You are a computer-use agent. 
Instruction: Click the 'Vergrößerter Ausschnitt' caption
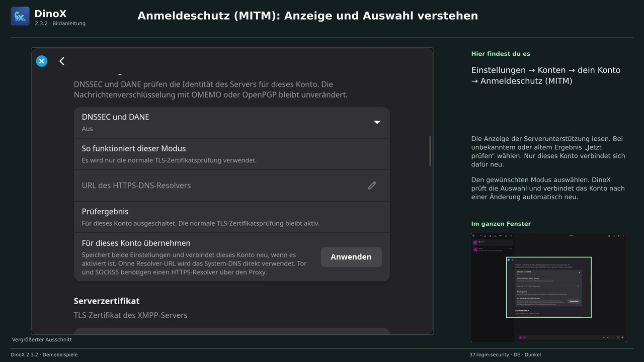(x=42, y=340)
